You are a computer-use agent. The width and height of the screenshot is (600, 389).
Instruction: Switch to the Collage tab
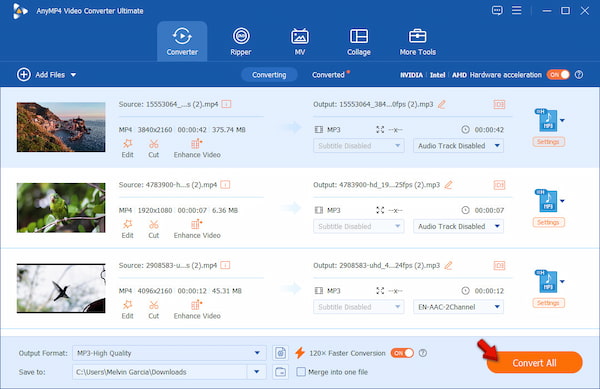pos(359,41)
